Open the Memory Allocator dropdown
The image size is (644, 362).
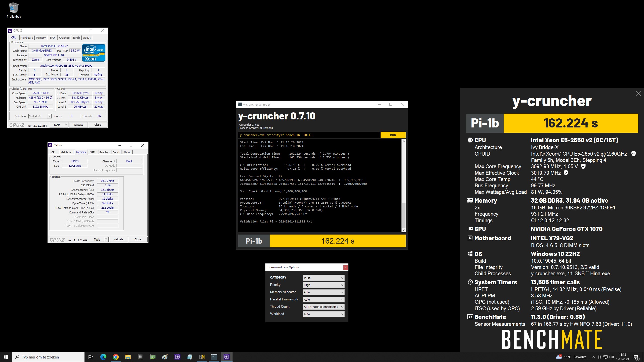click(324, 292)
